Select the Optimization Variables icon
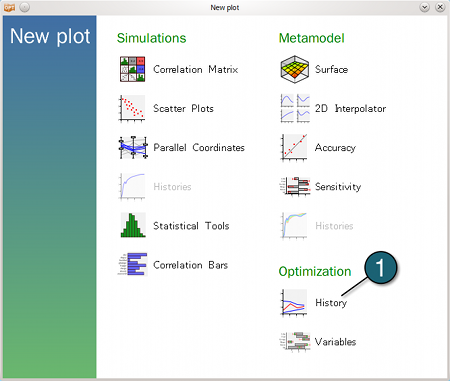The height and width of the screenshot is (381, 450). tap(295, 341)
